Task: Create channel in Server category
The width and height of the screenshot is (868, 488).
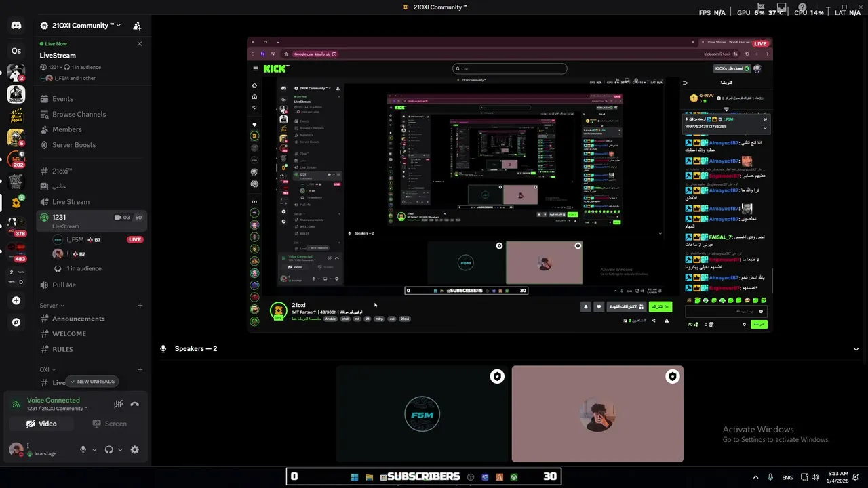Action: [x=140, y=306]
